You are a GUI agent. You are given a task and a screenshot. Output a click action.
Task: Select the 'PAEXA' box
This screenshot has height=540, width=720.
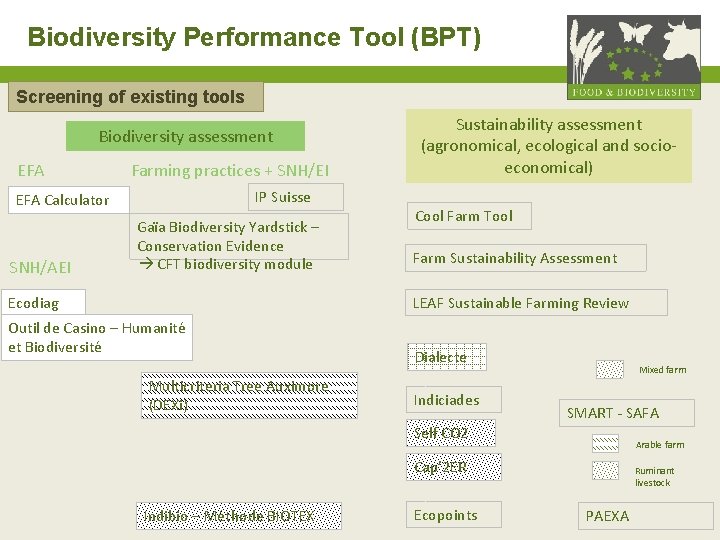[x=646, y=516]
